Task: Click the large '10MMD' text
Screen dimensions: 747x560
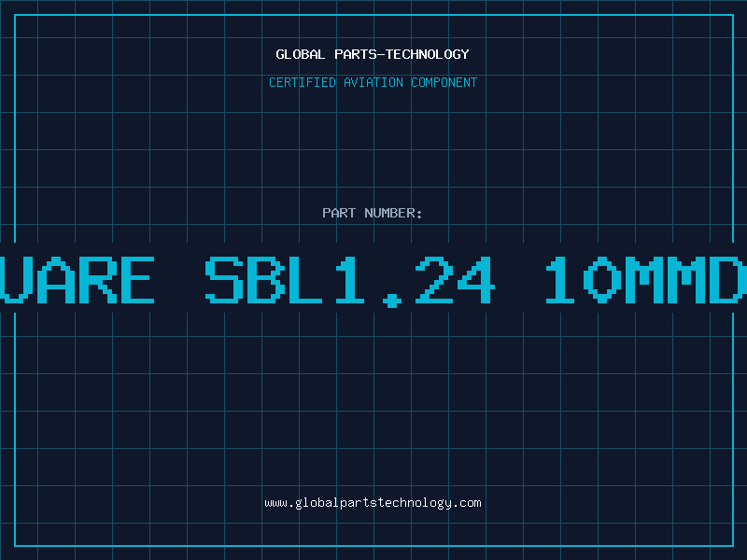Action: pyautogui.click(x=646, y=280)
